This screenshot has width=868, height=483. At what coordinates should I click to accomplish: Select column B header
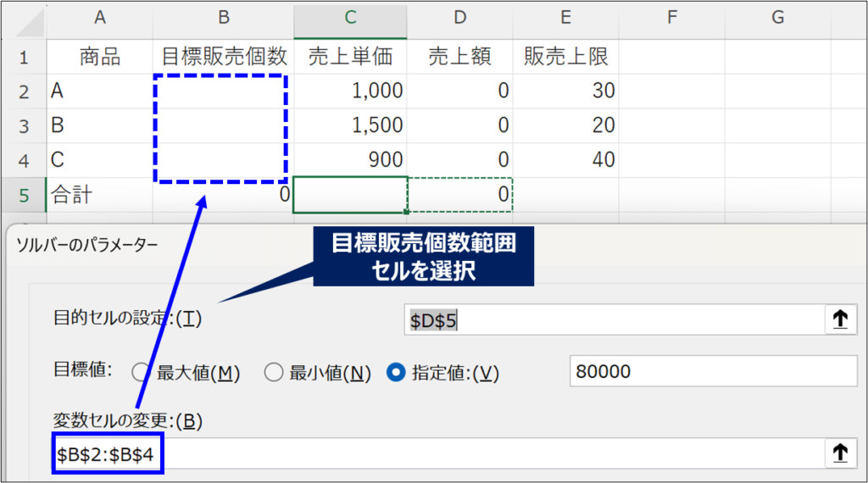click(x=224, y=18)
